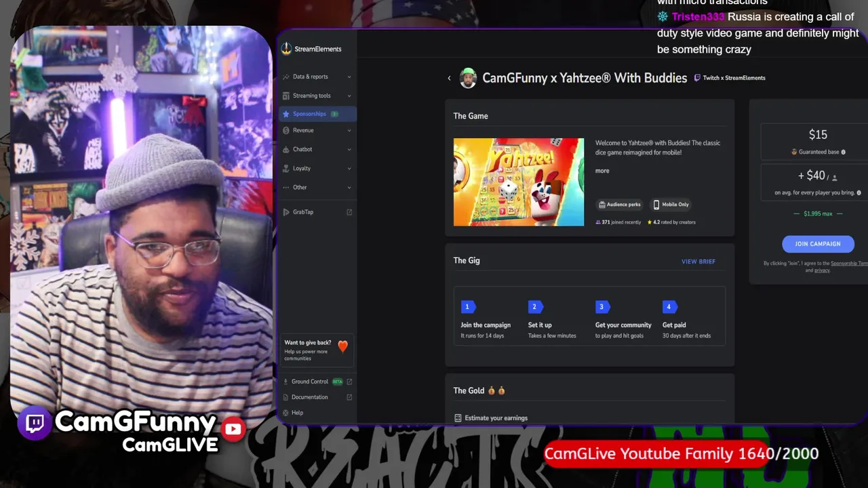Open Sponsorships in the sidebar
The width and height of the screenshot is (868, 488).
(x=317, y=114)
